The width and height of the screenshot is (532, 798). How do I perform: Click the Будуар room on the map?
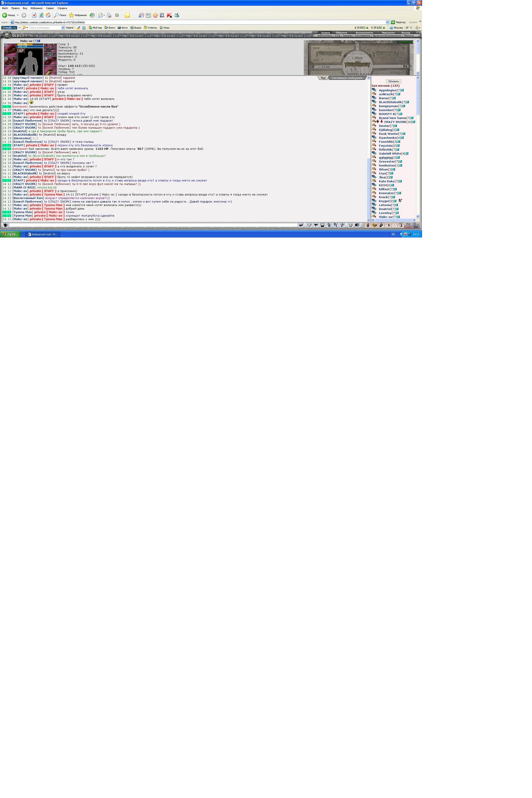tap(329, 53)
